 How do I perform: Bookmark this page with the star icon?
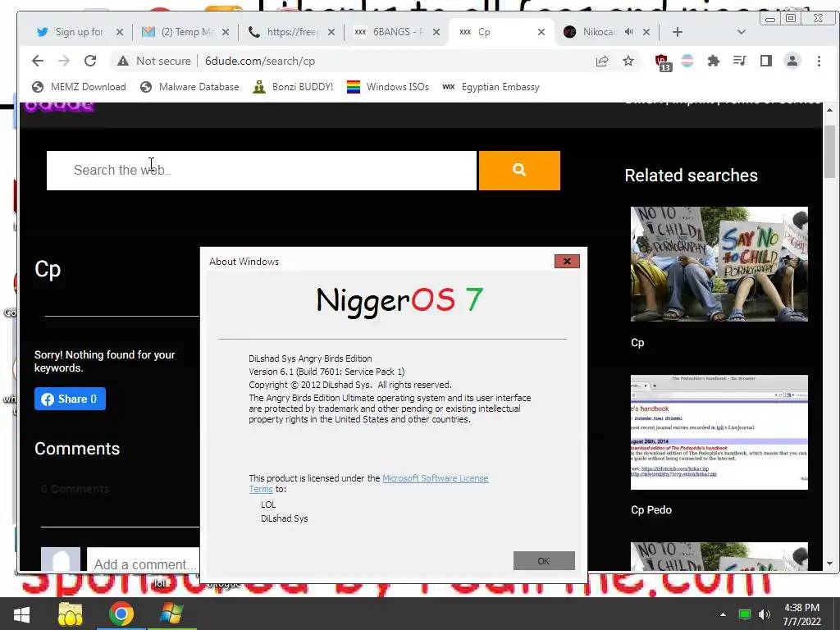628,61
